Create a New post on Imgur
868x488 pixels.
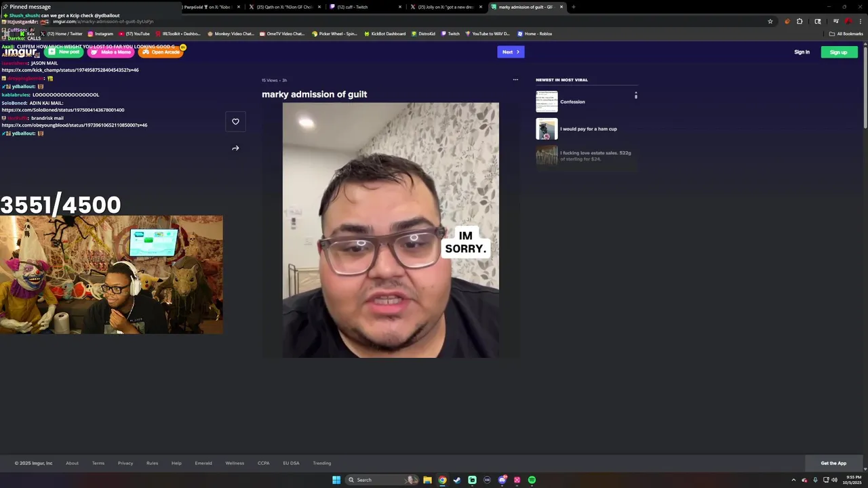click(64, 52)
